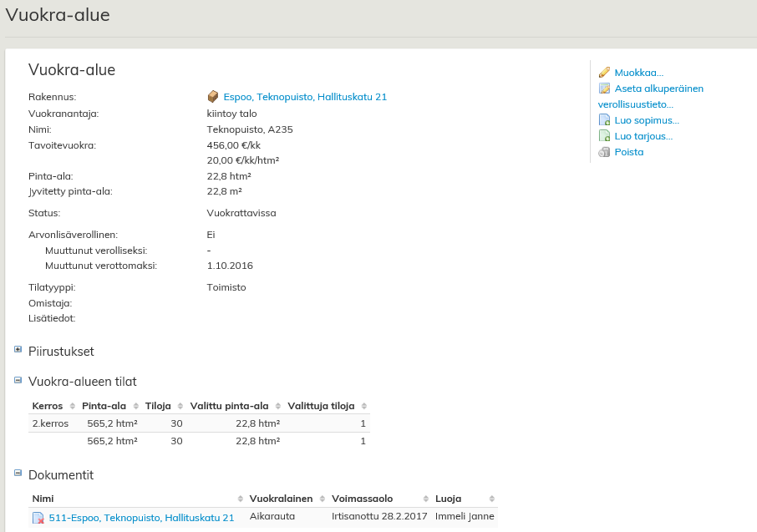Click the Luo tarjous document icon
Viewport: 757px width, 532px height.
[x=604, y=136]
